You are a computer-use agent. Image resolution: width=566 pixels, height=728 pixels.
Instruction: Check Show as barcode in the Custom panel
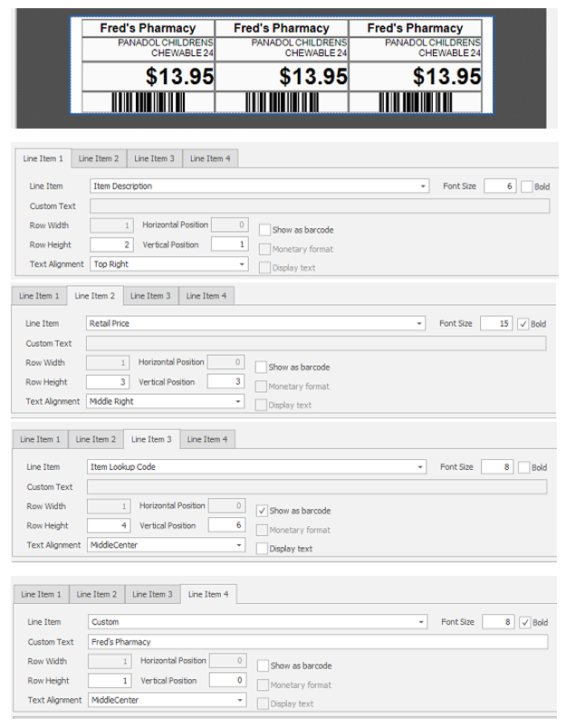pyautogui.click(x=263, y=666)
